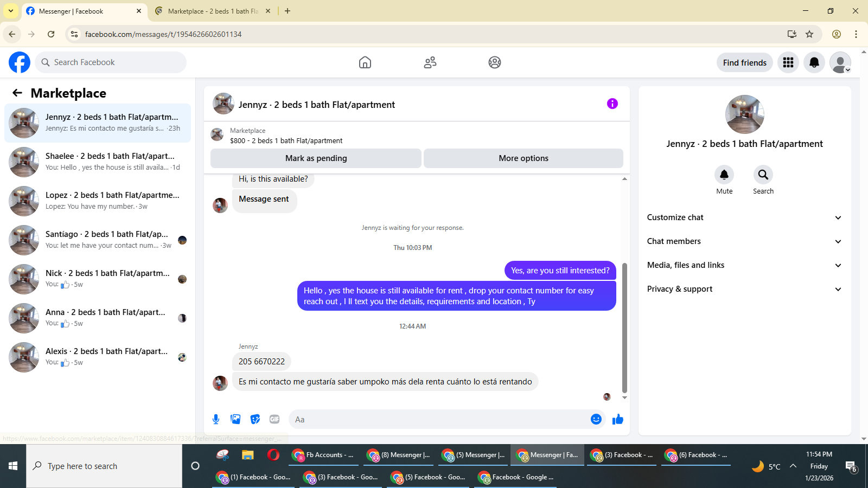Click Mark as pending button
Viewport: 868px width, 488px height.
(316, 158)
